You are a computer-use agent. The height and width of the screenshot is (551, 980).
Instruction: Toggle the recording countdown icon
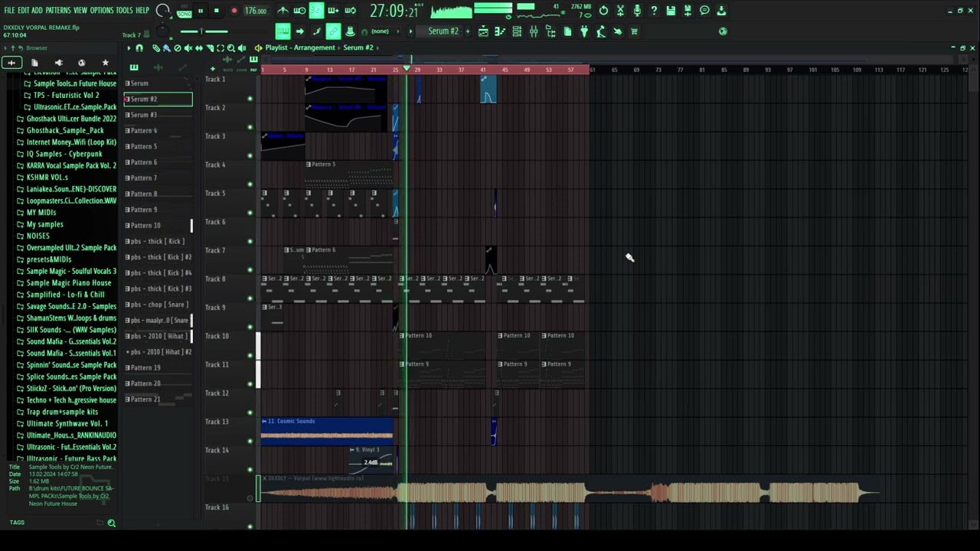[x=316, y=11]
